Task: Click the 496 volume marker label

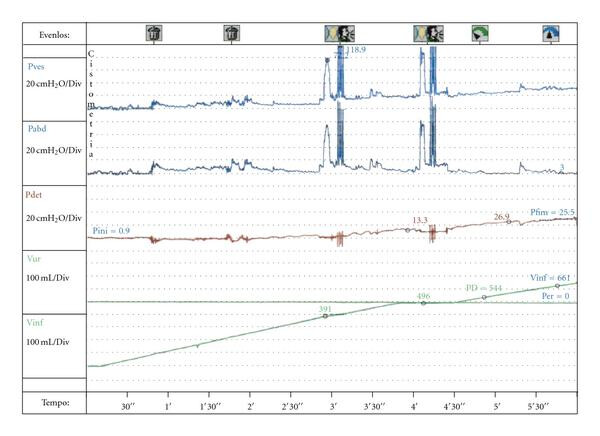Action: click(423, 296)
